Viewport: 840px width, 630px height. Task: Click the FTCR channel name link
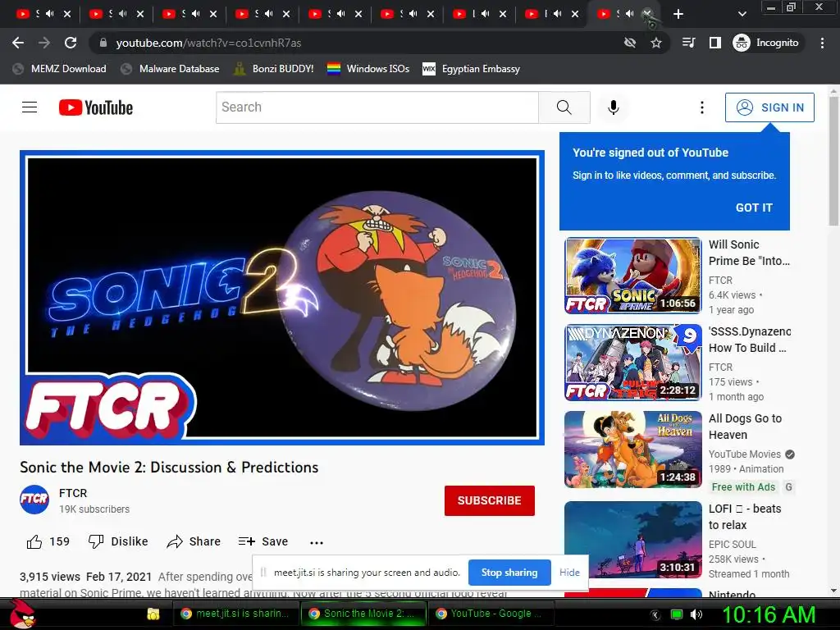pyautogui.click(x=73, y=493)
